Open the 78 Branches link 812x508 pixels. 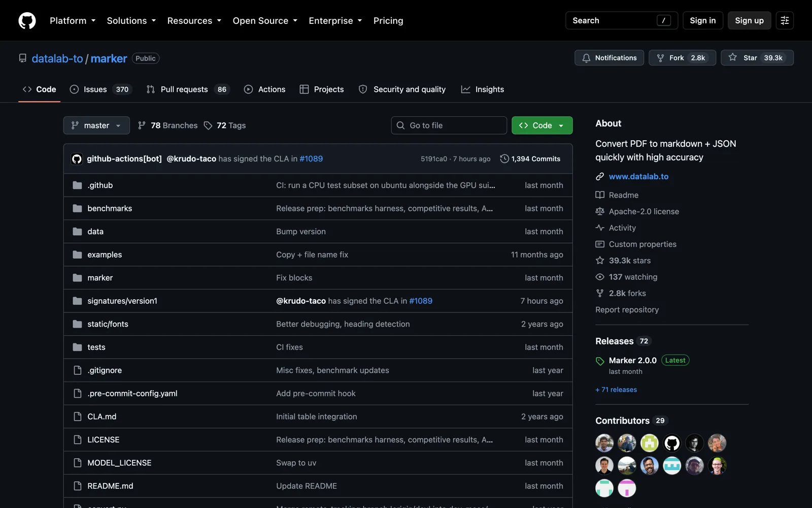(x=168, y=125)
